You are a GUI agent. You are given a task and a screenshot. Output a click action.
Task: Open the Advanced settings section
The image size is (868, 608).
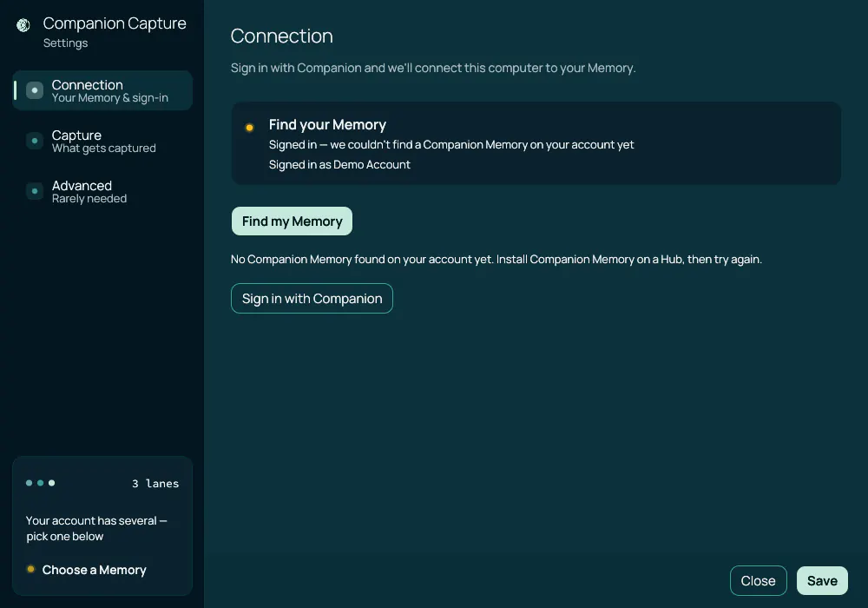[x=102, y=192]
